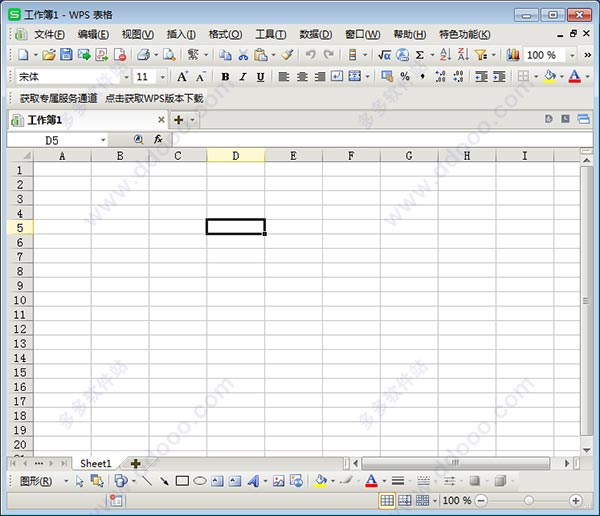Draw an ellipse shape
The height and width of the screenshot is (516, 600).
point(200,481)
